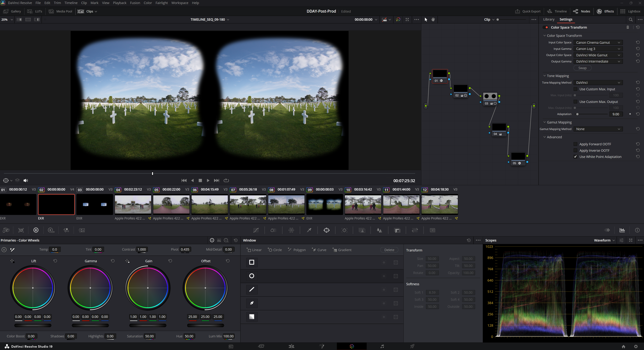
Task: Switch to the Deliver page rocket icon
Action: 412,346
